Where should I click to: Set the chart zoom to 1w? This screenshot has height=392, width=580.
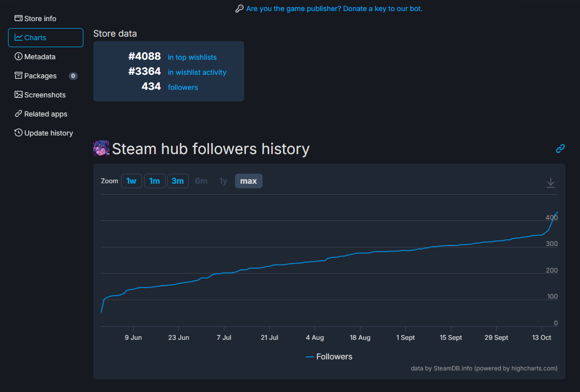131,181
